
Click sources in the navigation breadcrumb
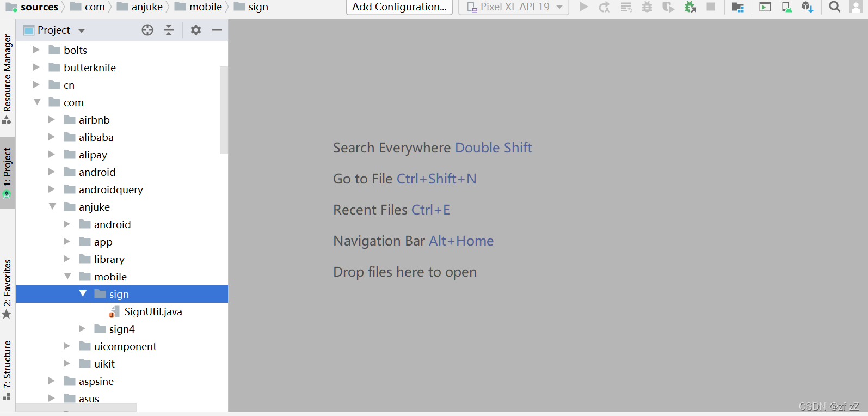(x=39, y=7)
